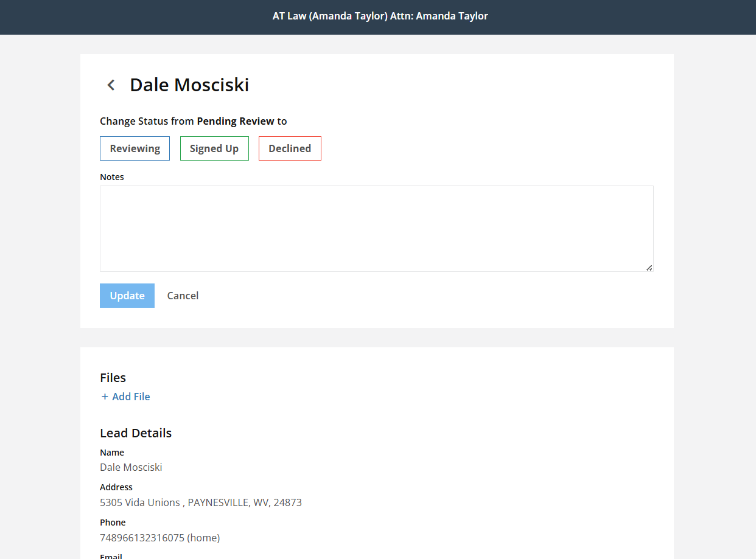Click Cancel to dismiss status change
This screenshot has height=559, width=756.
[183, 296]
